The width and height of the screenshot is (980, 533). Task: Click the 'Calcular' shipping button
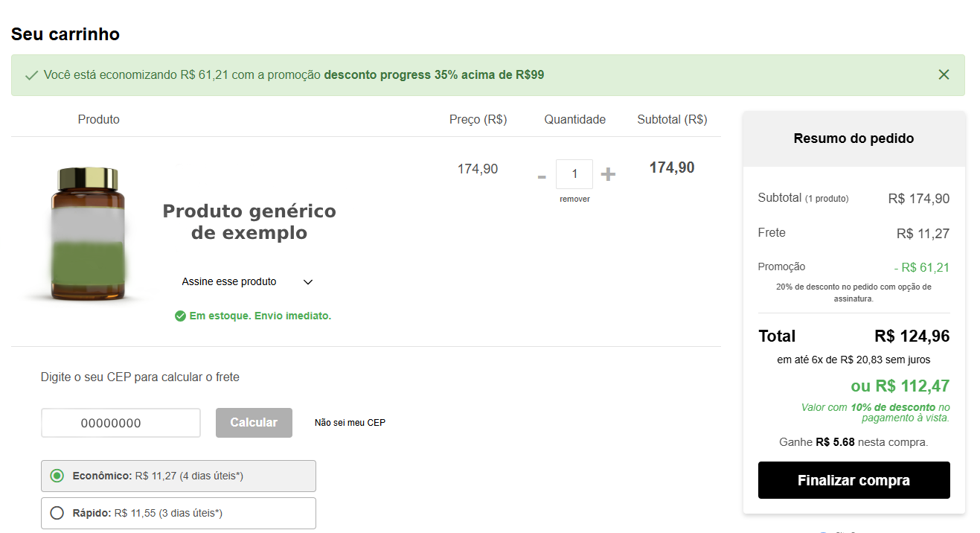(254, 422)
